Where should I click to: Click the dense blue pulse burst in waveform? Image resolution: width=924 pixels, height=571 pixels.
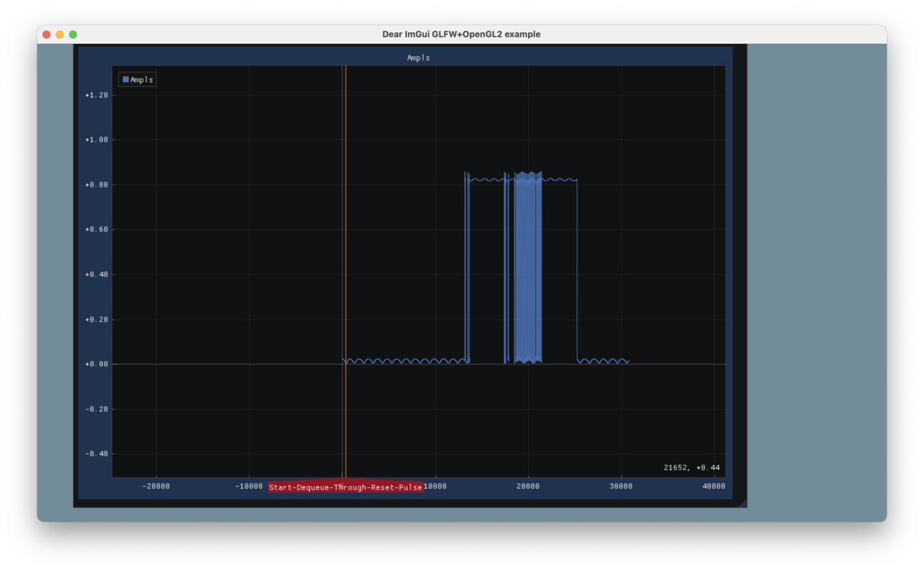[528, 268]
